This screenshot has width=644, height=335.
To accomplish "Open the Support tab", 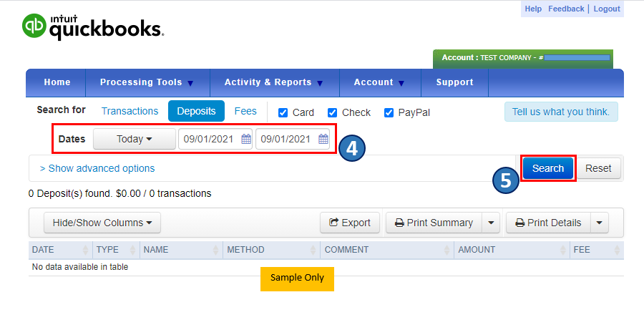I will tap(454, 82).
